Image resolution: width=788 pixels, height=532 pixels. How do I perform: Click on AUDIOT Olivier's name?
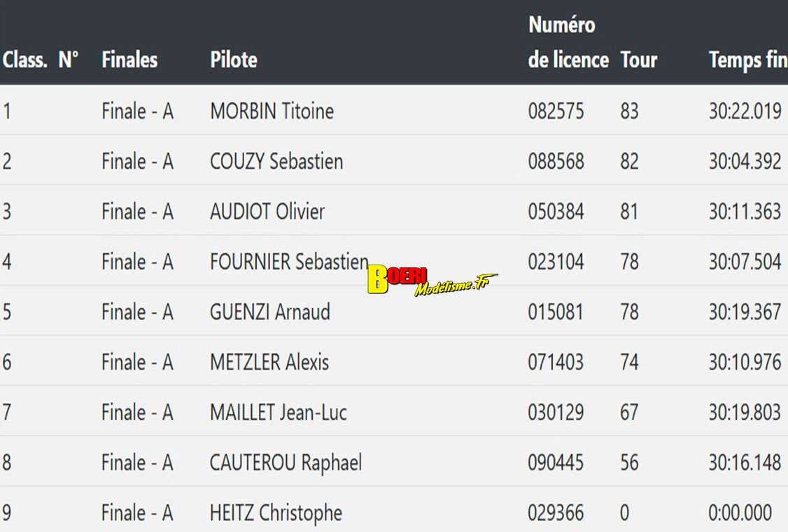tap(267, 212)
